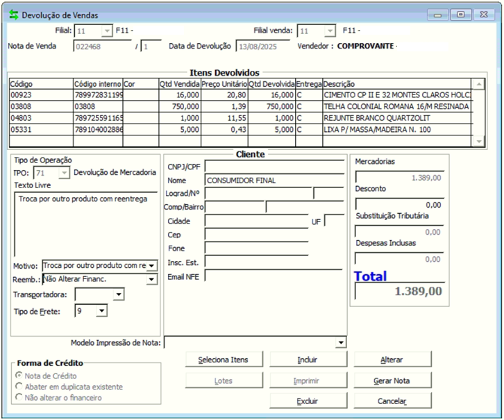Click the Lotes button
Viewport: 504px width, 420px height.
[x=224, y=380]
